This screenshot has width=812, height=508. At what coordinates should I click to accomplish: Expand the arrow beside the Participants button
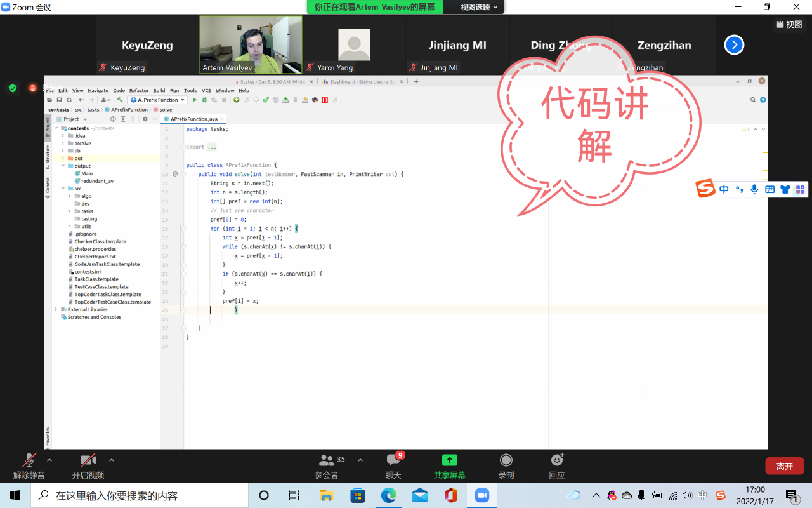(x=360, y=460)
